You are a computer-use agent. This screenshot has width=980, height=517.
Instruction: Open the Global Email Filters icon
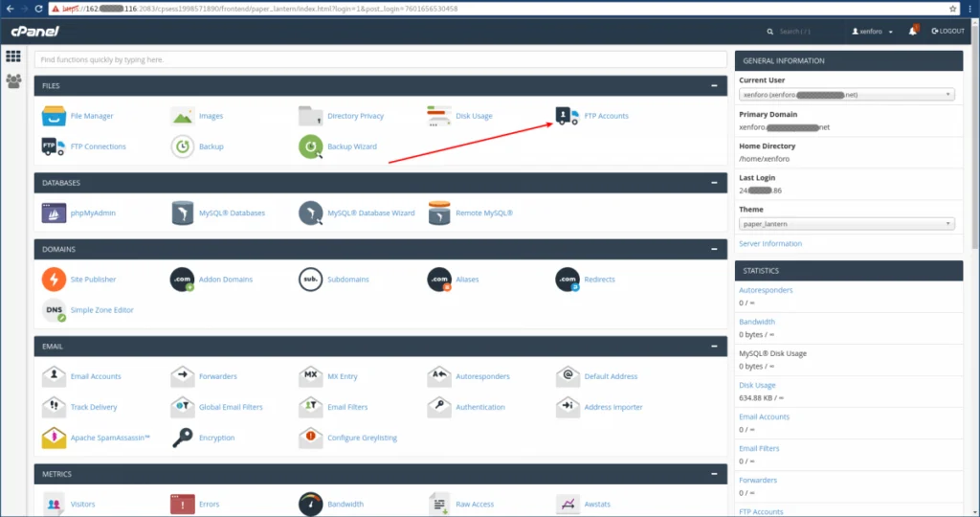point(183,407)
